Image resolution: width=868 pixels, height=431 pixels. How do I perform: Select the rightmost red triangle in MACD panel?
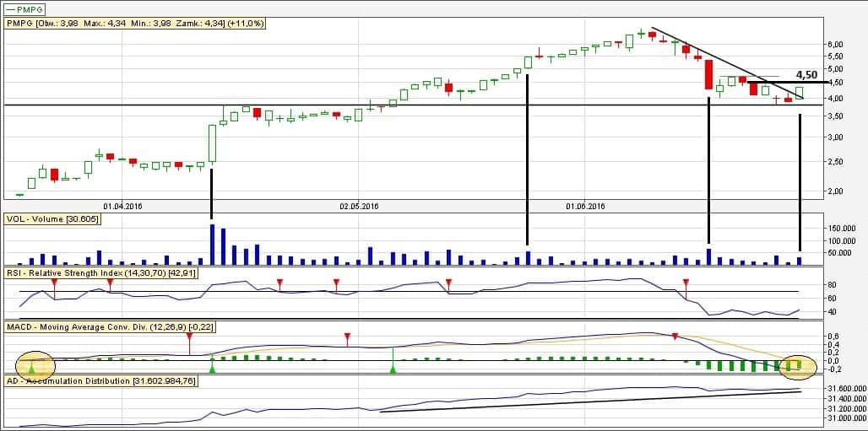click(675, 337)
